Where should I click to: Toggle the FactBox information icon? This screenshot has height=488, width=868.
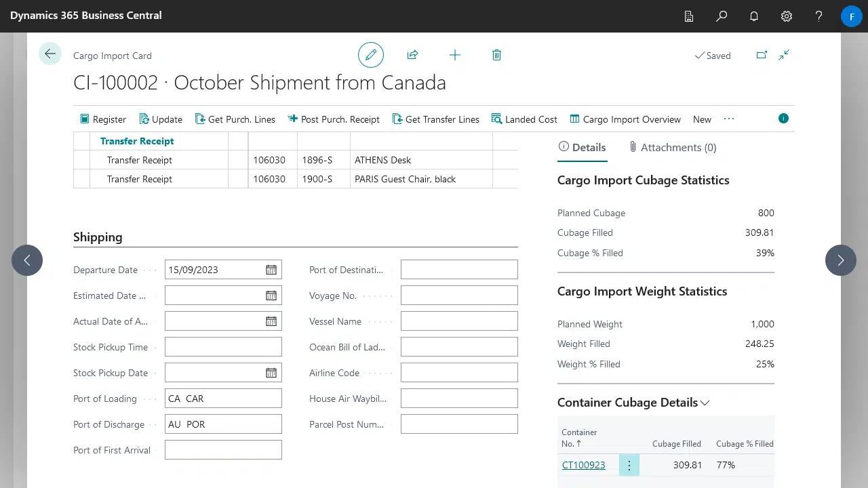783,119
